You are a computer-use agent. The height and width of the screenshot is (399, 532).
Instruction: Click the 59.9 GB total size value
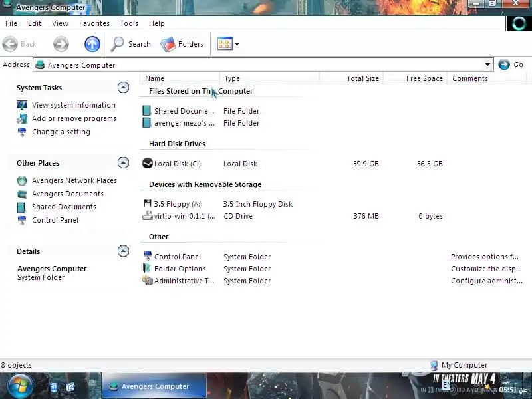click(x=366, y=164)
